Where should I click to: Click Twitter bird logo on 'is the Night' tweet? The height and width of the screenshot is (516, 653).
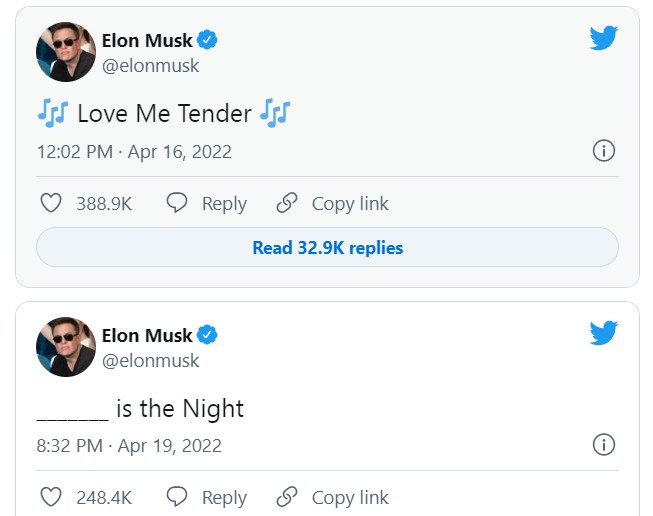tap(603, 333)
